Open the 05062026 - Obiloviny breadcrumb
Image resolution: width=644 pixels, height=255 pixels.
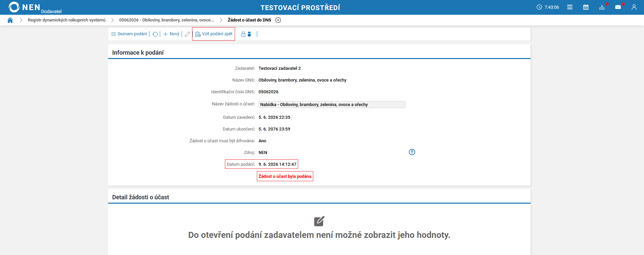tap(167, 20)
